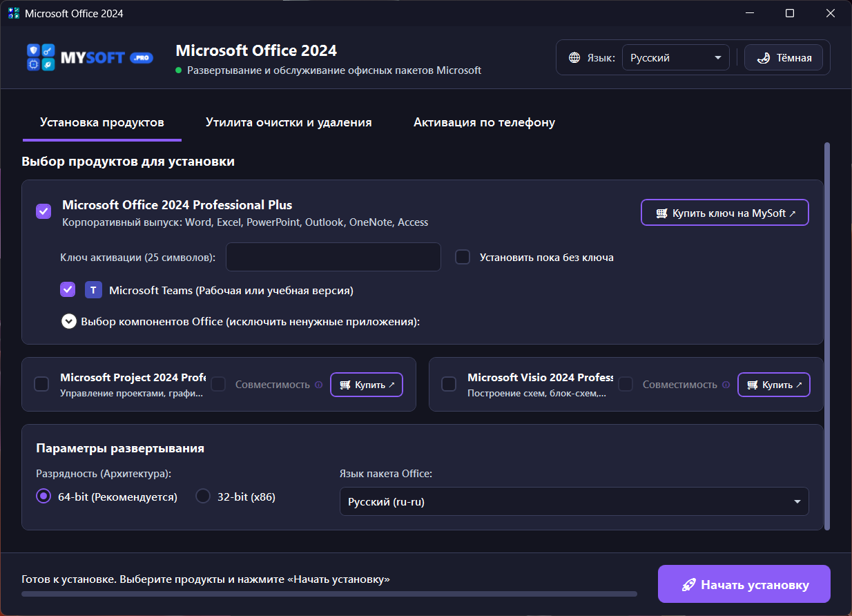Click 'Выбор продуктов для установки' heading
This screenshot has height=616, width=852.
[x=128, y=162]
